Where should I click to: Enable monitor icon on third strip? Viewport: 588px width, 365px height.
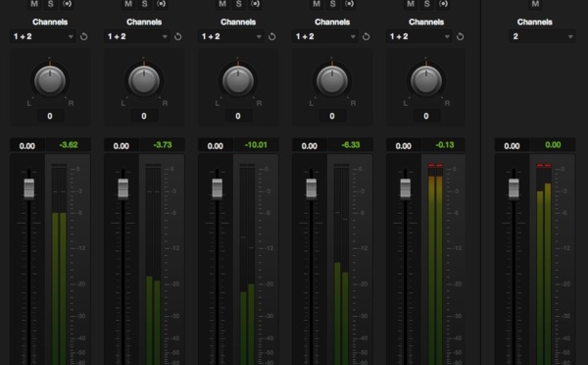click(x=256, y=4)
